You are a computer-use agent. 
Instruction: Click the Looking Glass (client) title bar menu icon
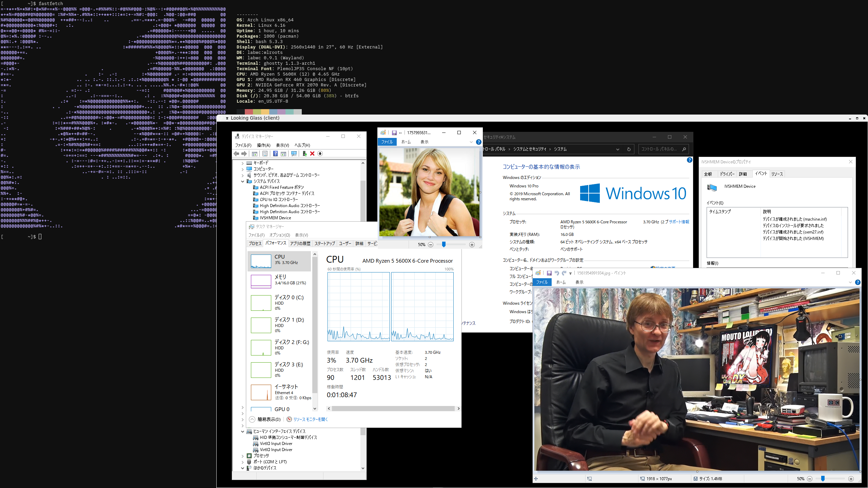click(227, 118)
